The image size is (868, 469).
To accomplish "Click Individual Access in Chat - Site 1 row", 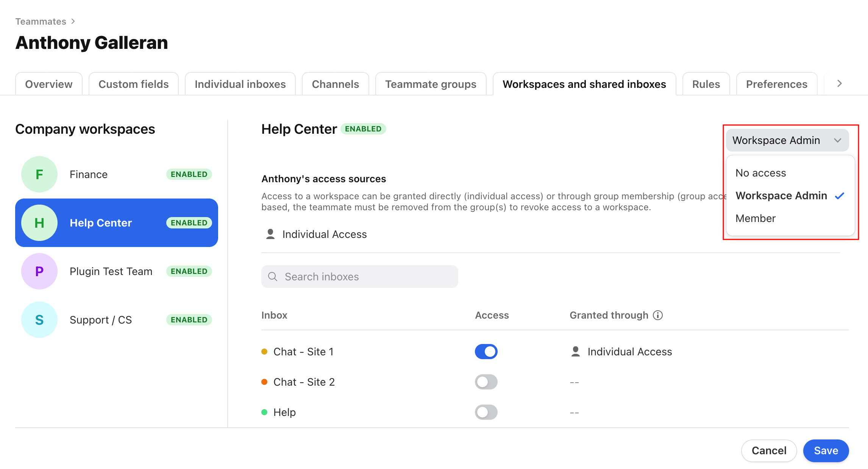I will 630,352.
